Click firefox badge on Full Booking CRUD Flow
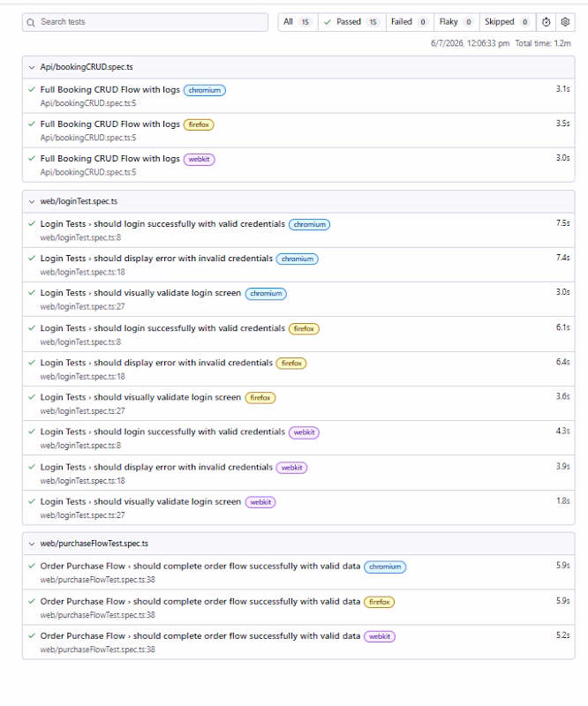The image size is (588, 706). [x=199, y=124]
